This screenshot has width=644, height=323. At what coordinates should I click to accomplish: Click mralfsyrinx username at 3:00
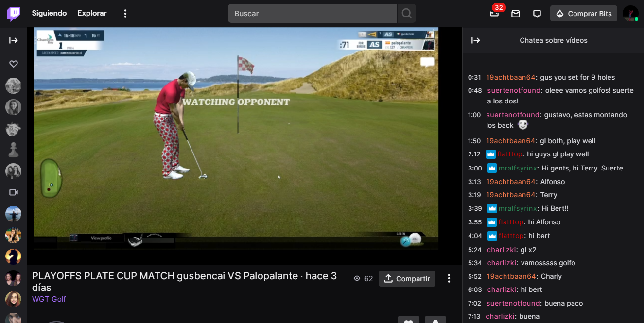(x=518, y=168)
